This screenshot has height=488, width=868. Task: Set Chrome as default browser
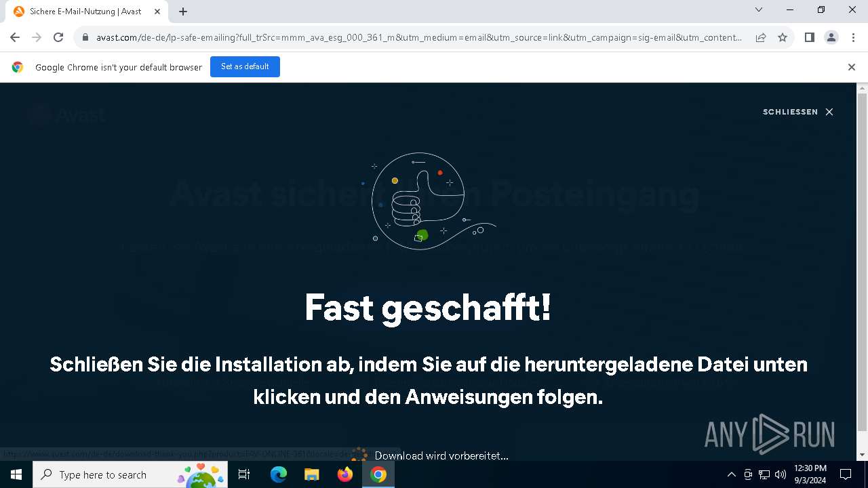tap(245, 66)
